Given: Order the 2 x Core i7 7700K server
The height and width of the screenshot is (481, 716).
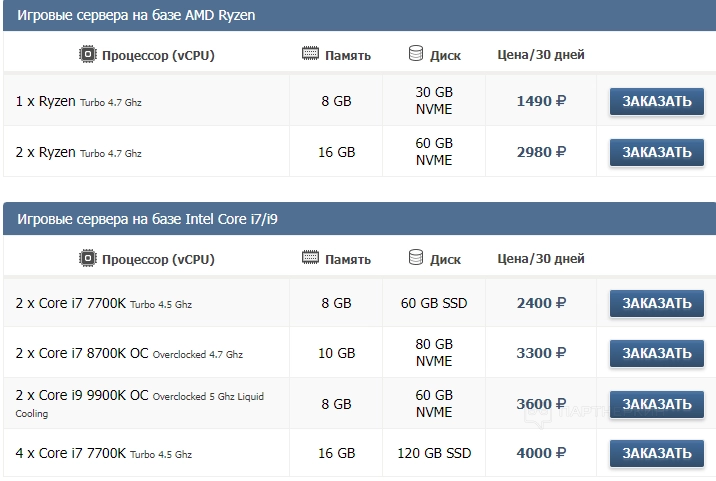Looking at the screenshot, I should [656, 303].
